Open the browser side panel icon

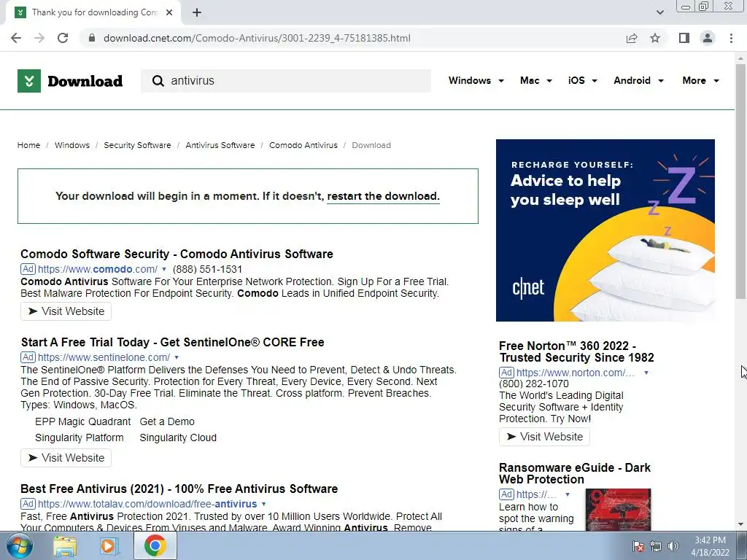click(x=684, y=38)
